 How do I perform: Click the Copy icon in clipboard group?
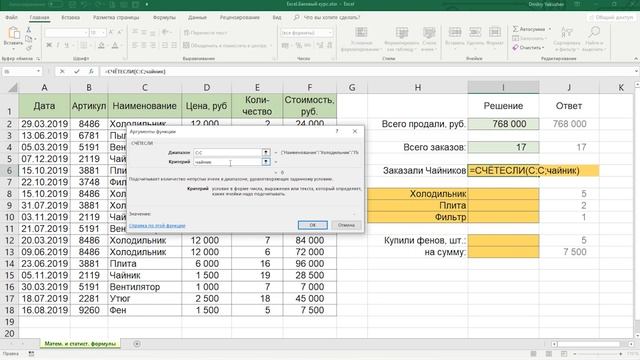(x=29, y=39)
